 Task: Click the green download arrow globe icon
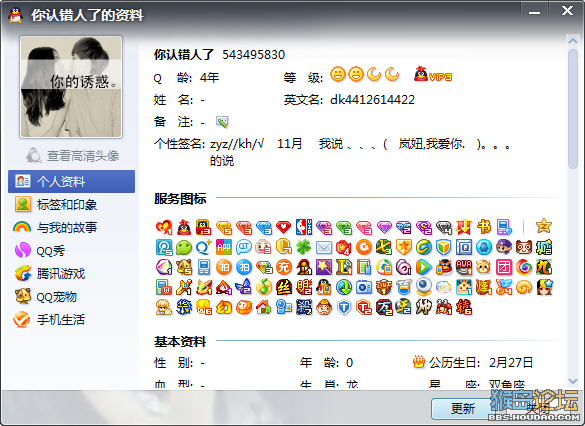point(344,287)
